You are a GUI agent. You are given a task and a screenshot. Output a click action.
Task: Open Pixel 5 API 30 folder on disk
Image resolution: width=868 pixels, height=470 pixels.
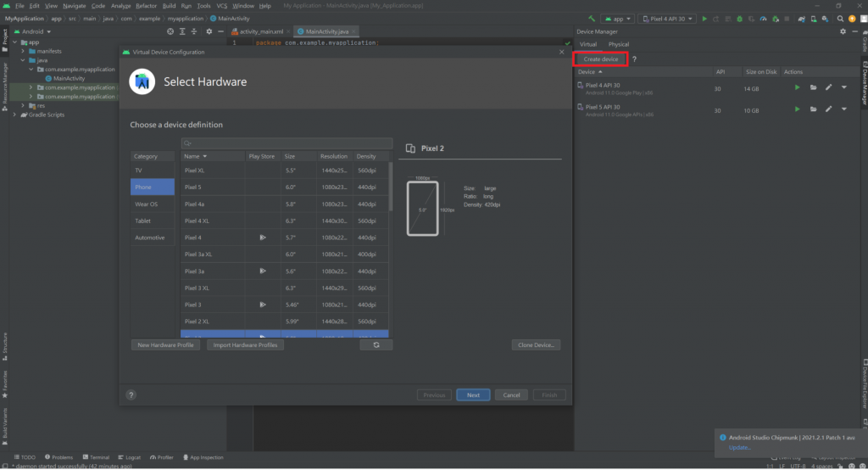pyautogui.click(x=813, y=109)
